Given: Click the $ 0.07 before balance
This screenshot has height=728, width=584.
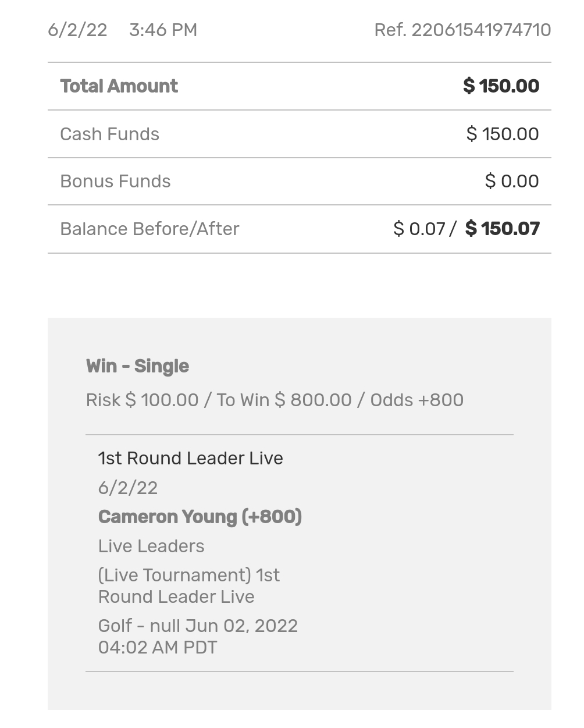Looking at the screenshot, I should point(419,229).
